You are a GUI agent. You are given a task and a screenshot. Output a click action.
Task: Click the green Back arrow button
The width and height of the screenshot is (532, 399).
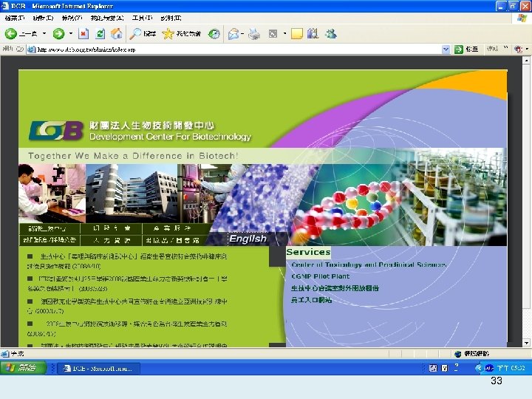click(11, 33)
